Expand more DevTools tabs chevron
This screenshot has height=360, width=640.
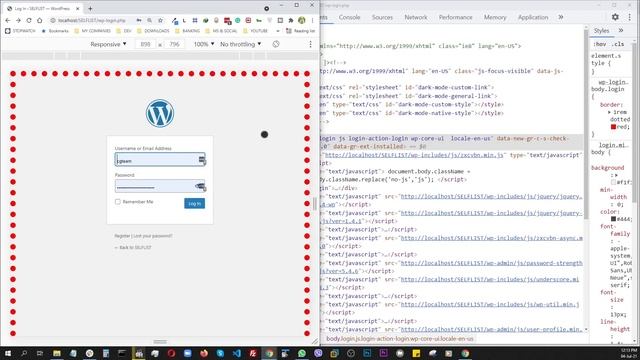pos(561,17)
